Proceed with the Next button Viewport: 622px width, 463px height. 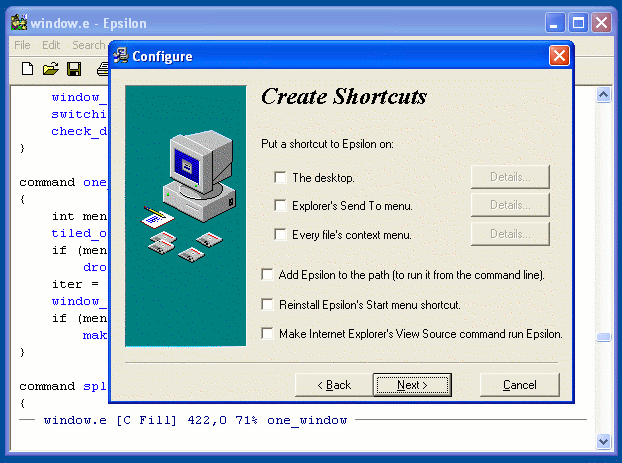[412, 385]
